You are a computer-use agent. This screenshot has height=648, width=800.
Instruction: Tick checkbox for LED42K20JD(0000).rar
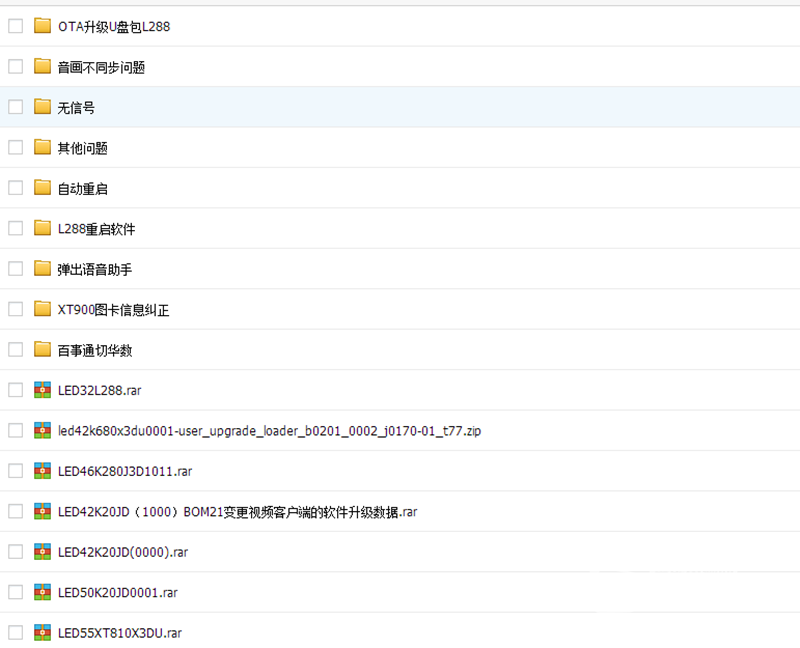[x=16, y=552]
